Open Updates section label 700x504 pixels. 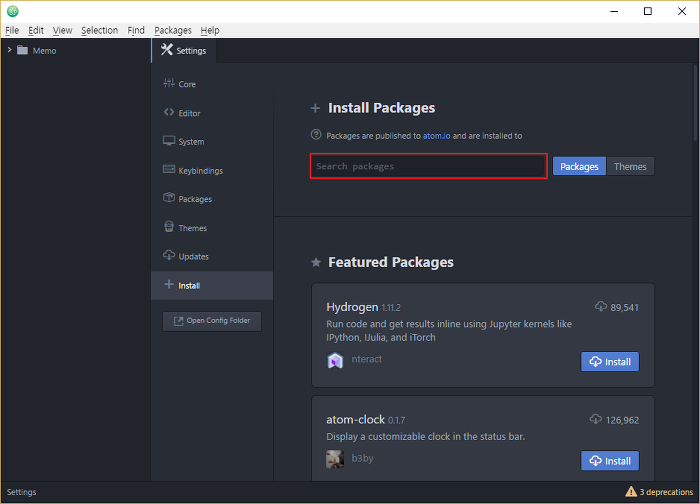click(193, 257)
